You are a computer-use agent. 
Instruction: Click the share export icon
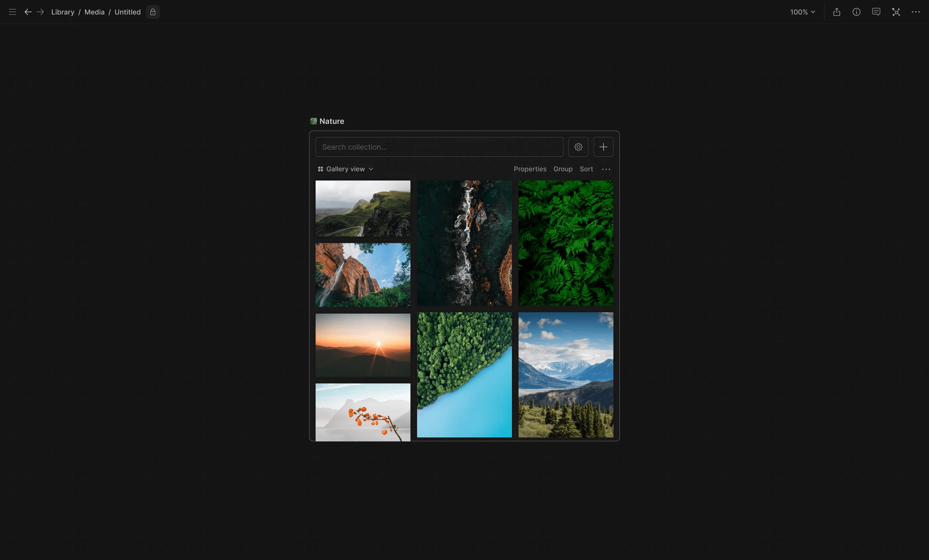[x=837, y=12]
